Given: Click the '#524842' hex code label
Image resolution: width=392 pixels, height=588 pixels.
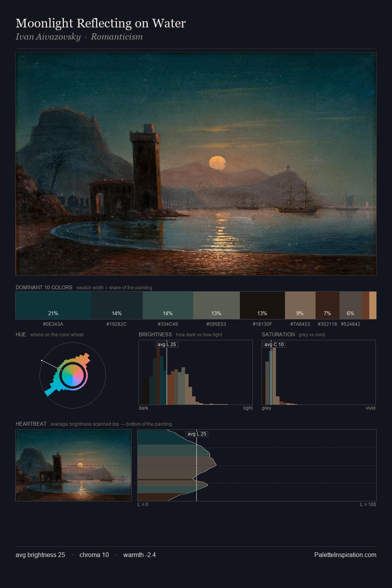Looking at the screenshot, I should (x=350, y=324).
